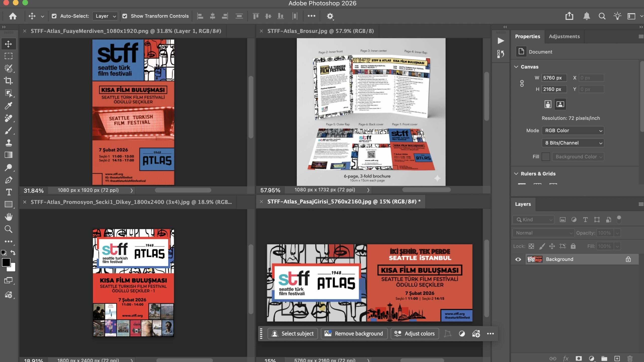Select the Eyedropper tool
This screenshot has height=362, width=644.
8,106
